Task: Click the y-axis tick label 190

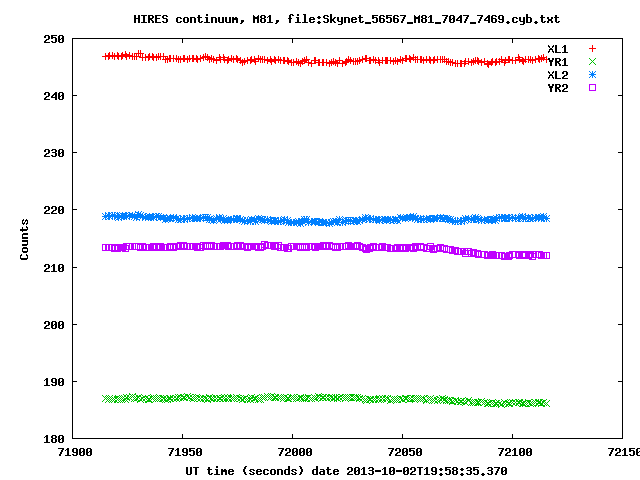Action: point(54,382)
